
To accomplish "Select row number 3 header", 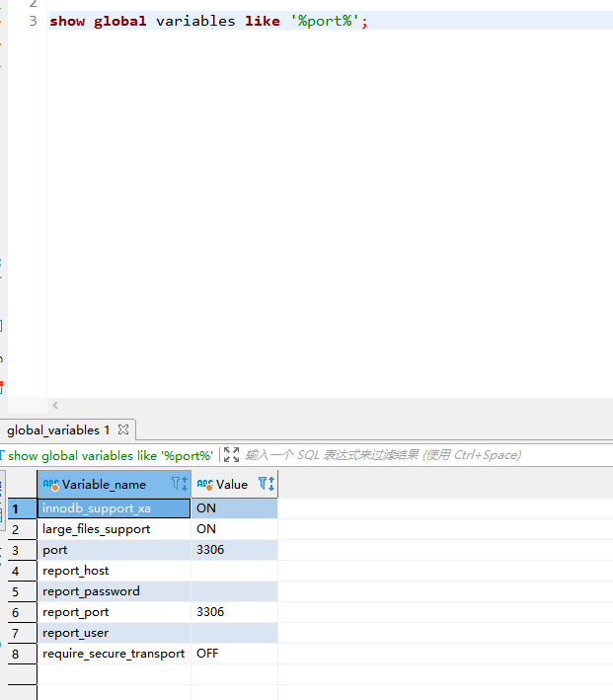I will (x=23, y=550).
